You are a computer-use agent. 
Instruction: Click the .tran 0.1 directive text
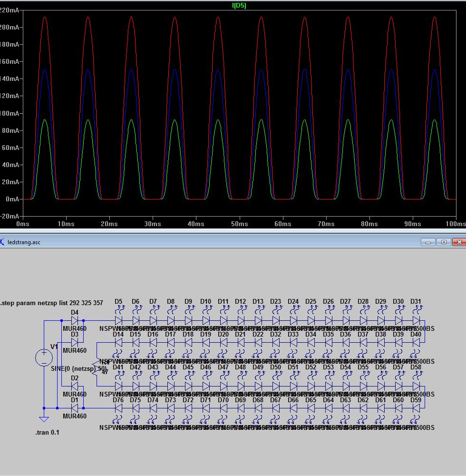pos(47,432)
